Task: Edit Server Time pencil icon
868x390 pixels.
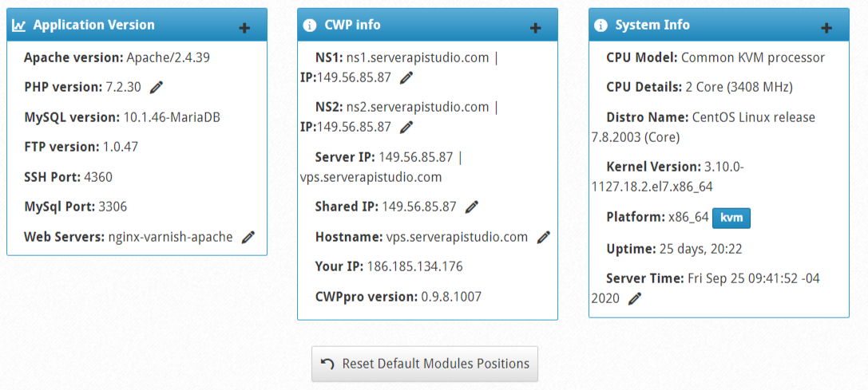Action: (x=635, y=299)
